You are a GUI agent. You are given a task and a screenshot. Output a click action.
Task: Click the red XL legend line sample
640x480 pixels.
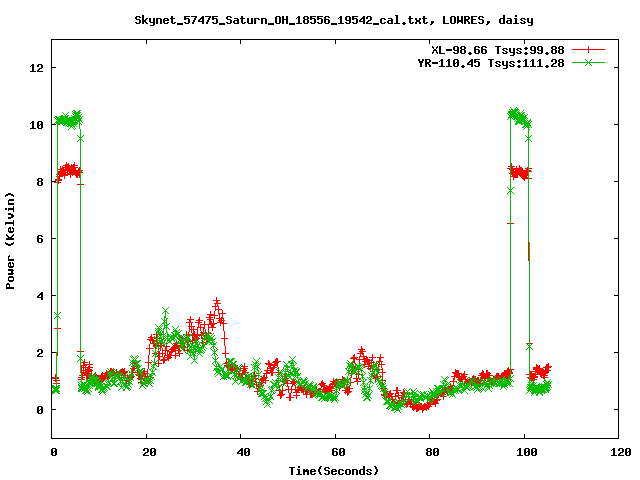pyautogui.click(x=588, y=50)
